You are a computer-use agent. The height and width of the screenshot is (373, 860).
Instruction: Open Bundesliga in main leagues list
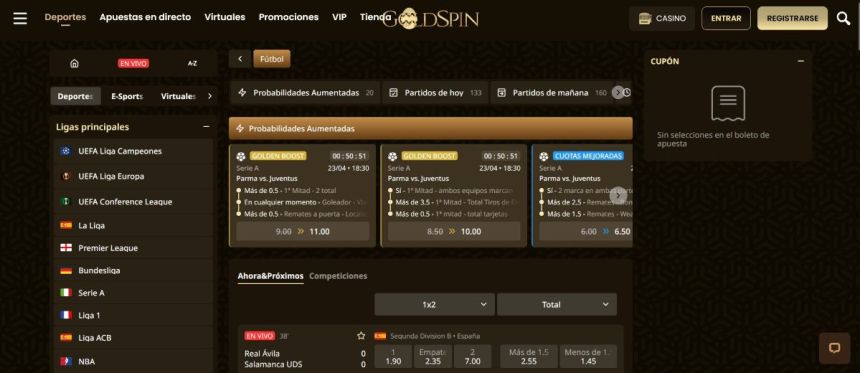[x=134, y=270]
